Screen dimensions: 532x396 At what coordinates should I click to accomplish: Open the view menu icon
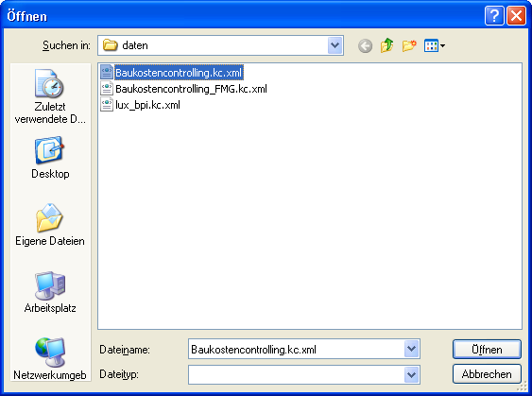(435, 45)
